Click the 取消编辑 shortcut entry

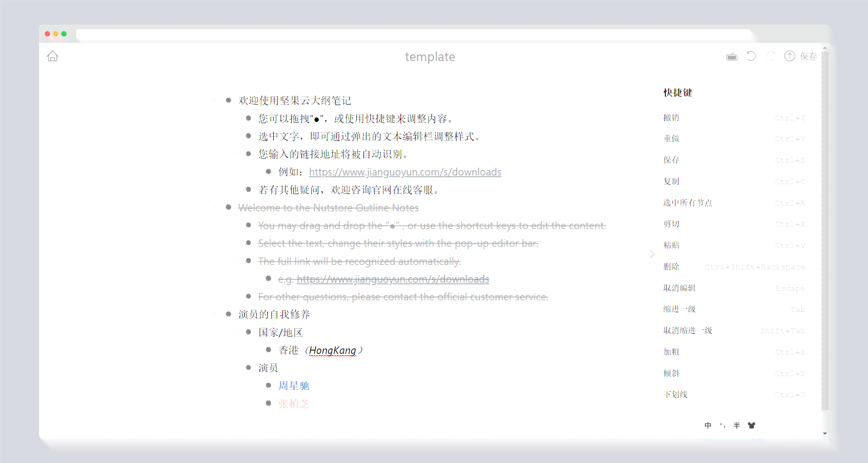pos(734,288)
